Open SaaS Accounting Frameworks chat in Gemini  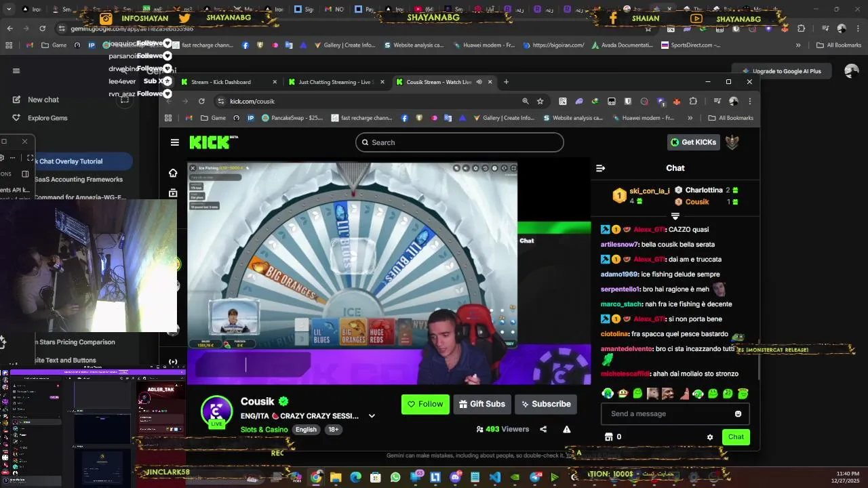[x=79, y=180]
